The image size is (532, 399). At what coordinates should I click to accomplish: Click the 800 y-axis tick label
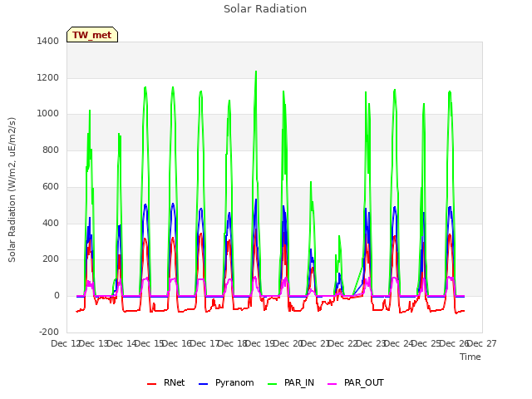point(51,150)
